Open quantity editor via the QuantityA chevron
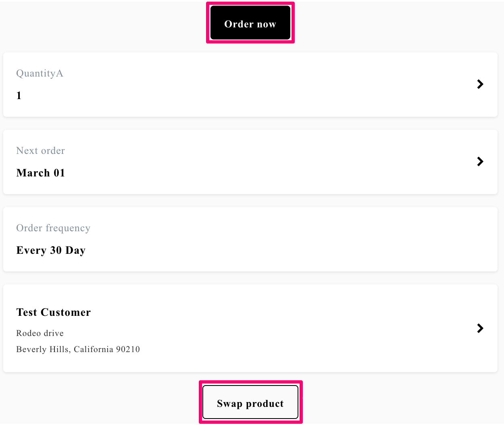The image size is (504, 425). [480, 84]
